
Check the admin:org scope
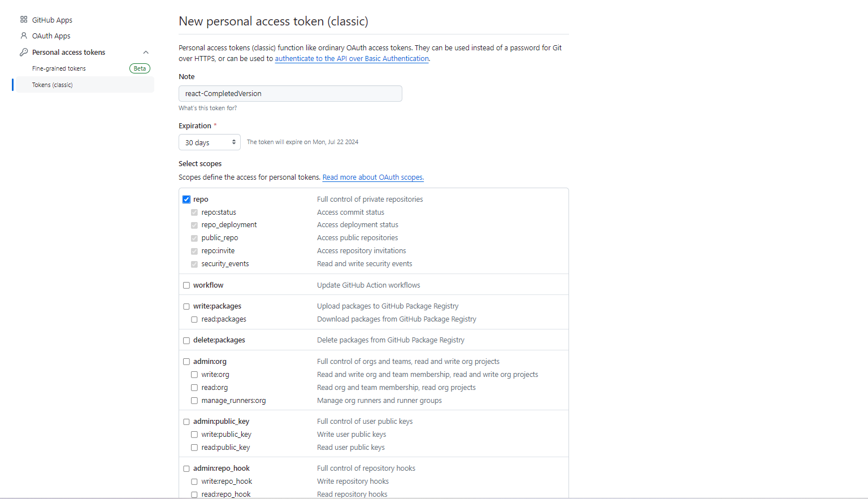click(186, 361)
